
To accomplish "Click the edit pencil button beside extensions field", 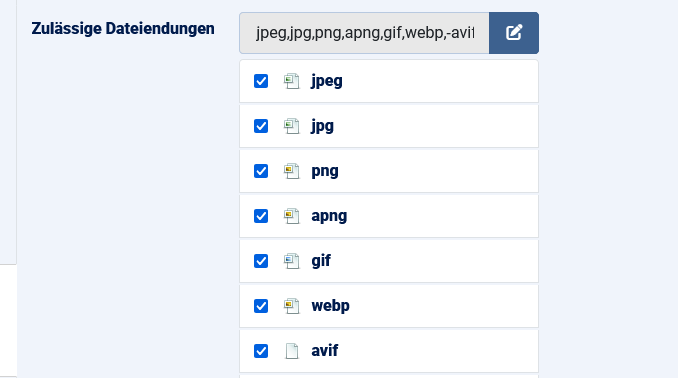I will (514, 33).
